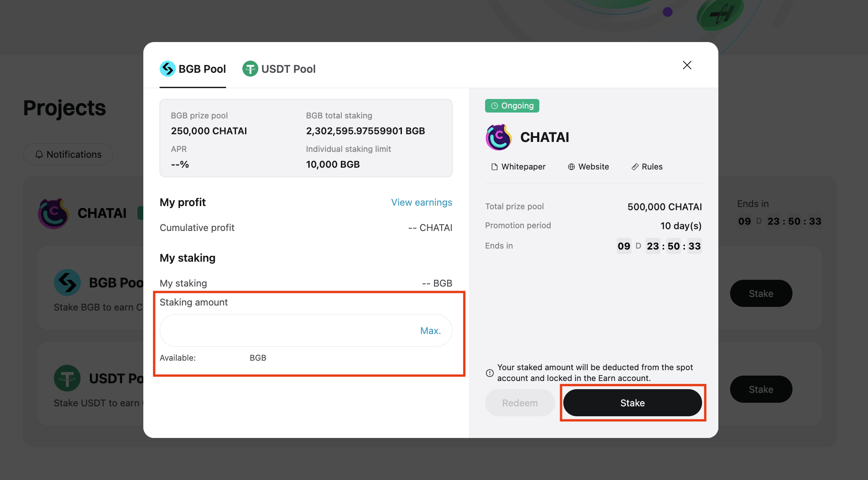Click the CHATAI project logo in dialog

(x=499, y=137)
